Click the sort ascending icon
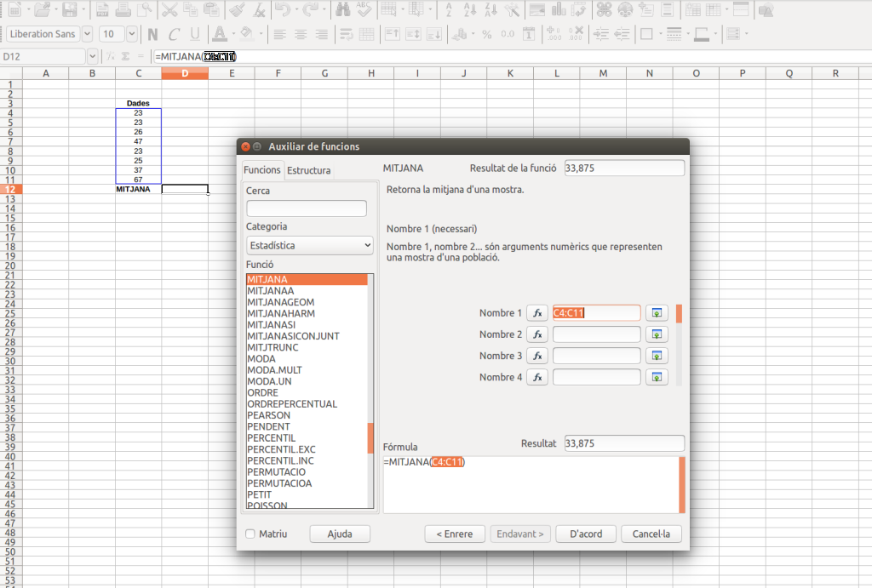Image resolution: width=872 pixels, height=588 pixels. pyautogui.click(x=471, y=10)
